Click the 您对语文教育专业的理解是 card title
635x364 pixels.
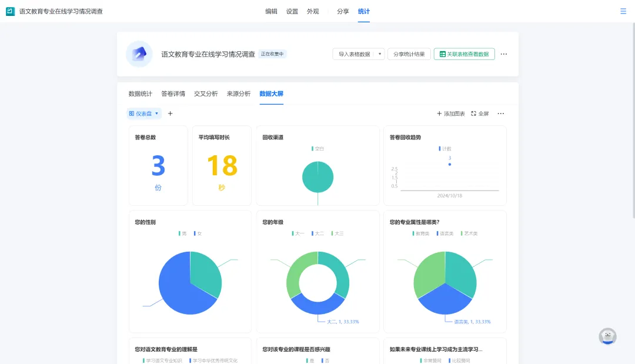(166, 349)
